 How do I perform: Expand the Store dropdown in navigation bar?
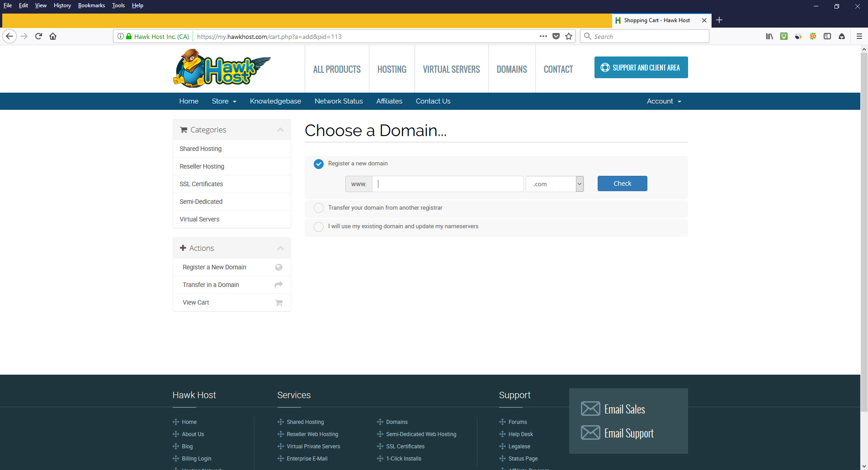click(x=224, y=101)
